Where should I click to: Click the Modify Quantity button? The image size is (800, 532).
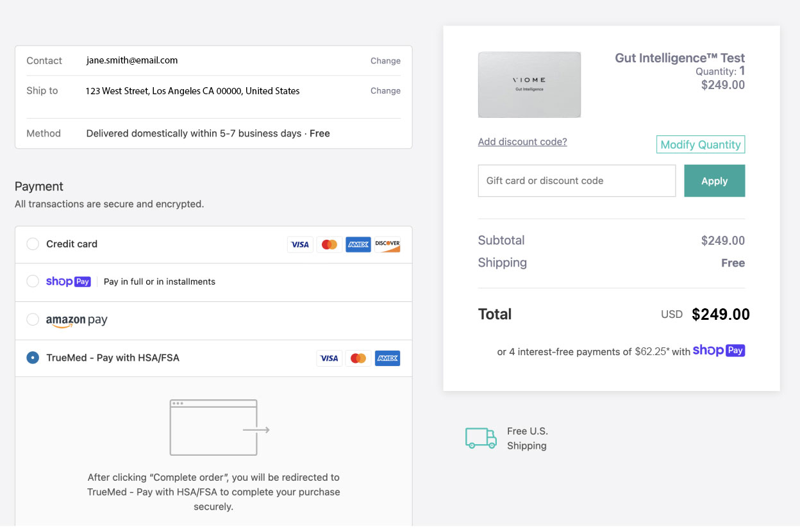tap(701, 145)
